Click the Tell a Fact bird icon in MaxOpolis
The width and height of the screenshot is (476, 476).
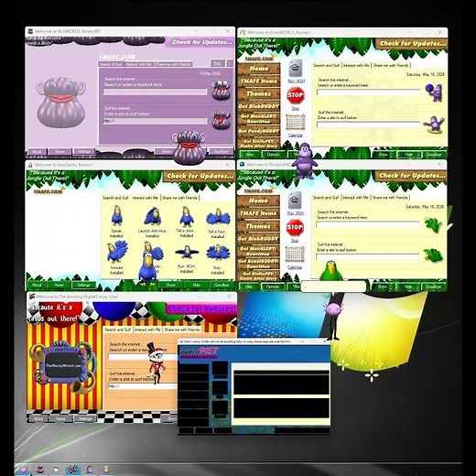click(x=218, y=217)
